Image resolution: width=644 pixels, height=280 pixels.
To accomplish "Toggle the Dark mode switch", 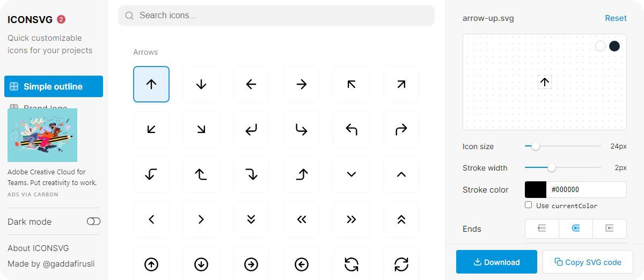I will click(x=93, y=222).
